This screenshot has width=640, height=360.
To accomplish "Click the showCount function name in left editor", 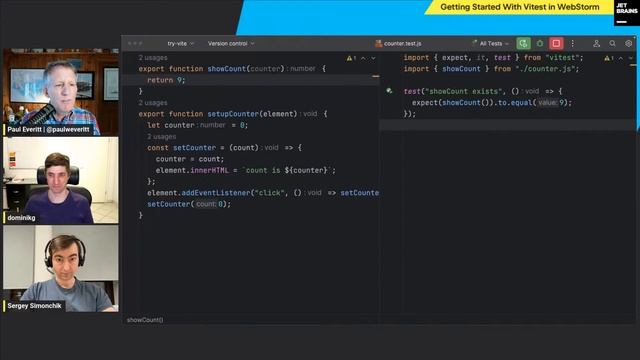I will pyautogui.click(x=227, y=69).
